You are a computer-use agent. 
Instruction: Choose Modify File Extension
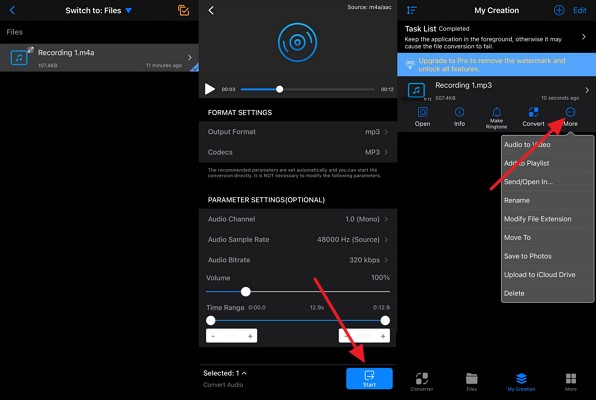click(547, 219)
